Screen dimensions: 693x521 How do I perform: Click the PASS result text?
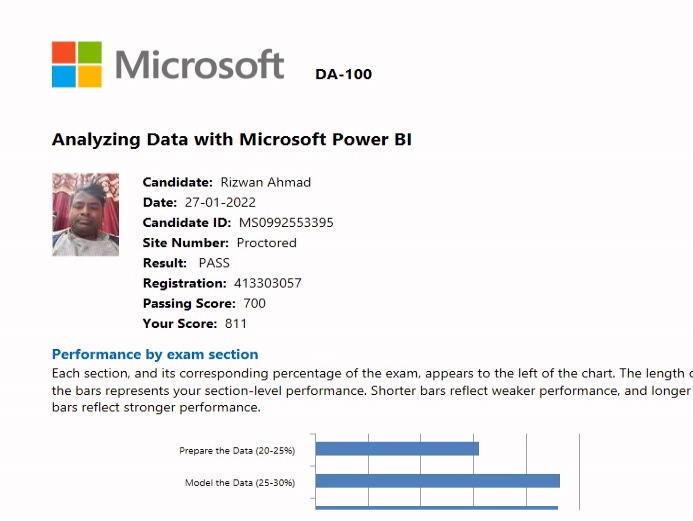tap(214, 263)
